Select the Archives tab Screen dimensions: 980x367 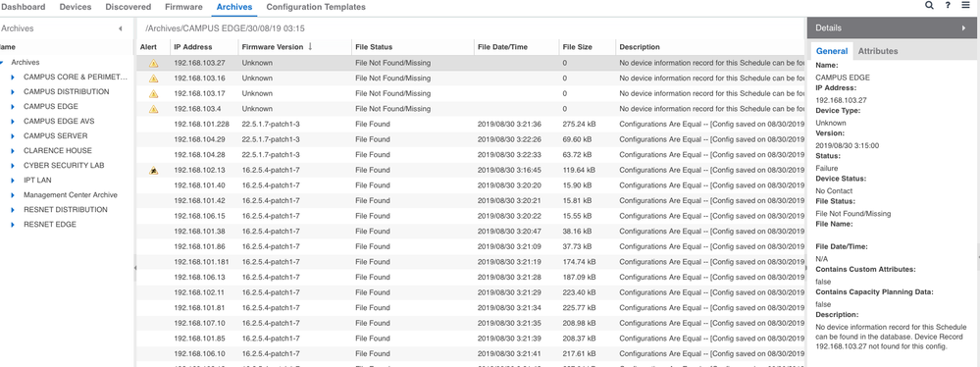[x=234, y=7]
